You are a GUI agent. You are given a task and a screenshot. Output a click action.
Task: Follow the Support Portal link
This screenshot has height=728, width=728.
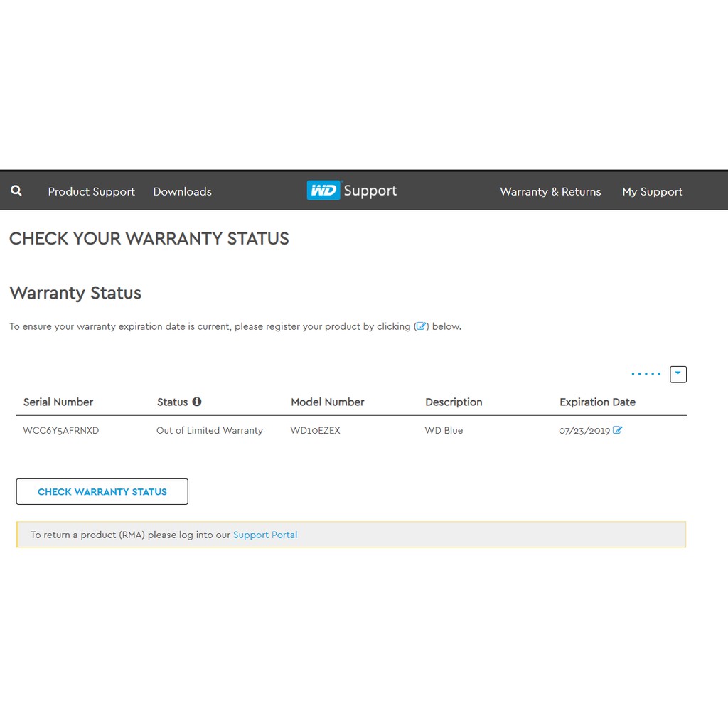click(x=265, y=535)
